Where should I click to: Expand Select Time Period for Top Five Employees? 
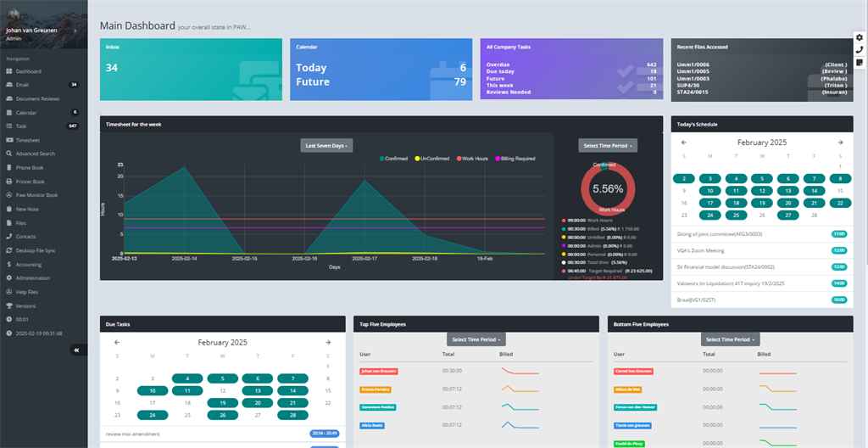click(476, 339)
